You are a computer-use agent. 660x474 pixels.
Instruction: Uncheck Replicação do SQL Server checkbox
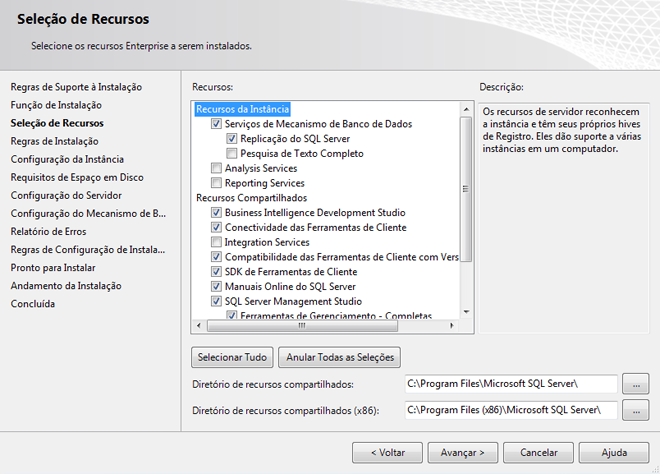pos(232,138)
